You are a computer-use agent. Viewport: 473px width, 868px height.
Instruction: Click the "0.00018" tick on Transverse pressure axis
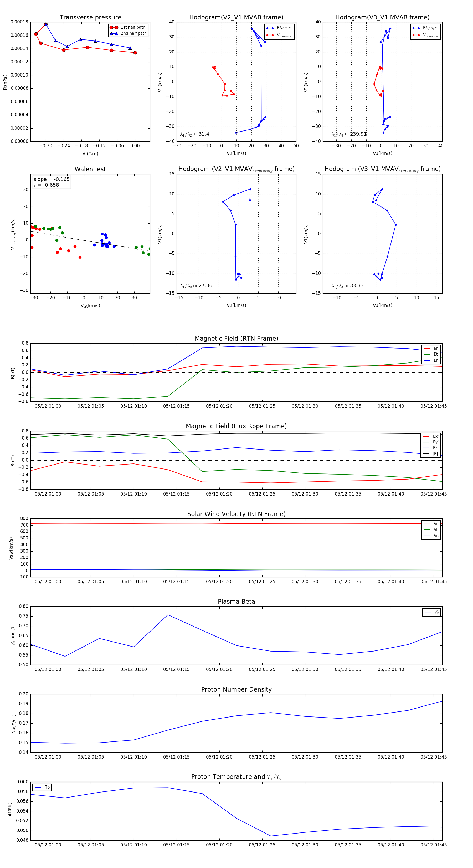[19, 22]
